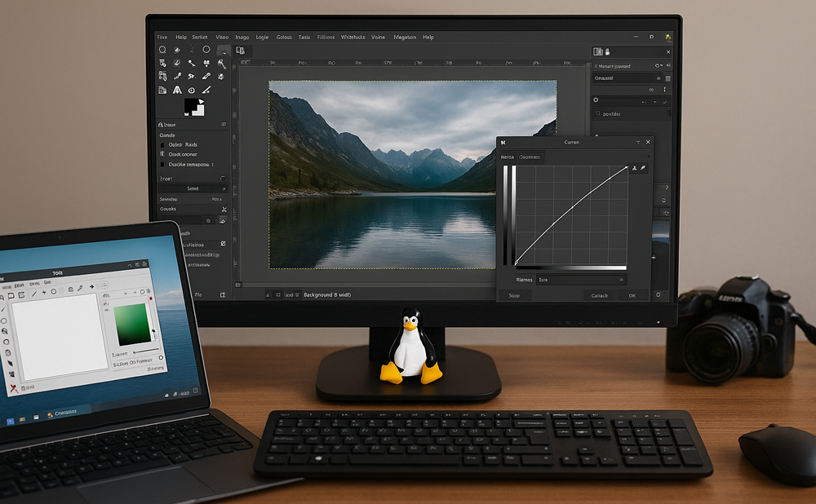
Task: Click the highlighted active tool in toolbox first row
Action: pyautogui.click(x=224, y=50)
